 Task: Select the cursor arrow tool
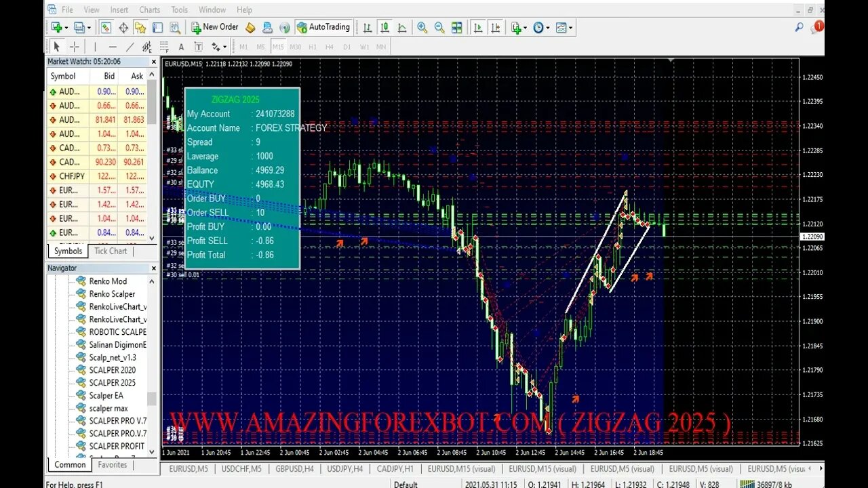point(57,47)
